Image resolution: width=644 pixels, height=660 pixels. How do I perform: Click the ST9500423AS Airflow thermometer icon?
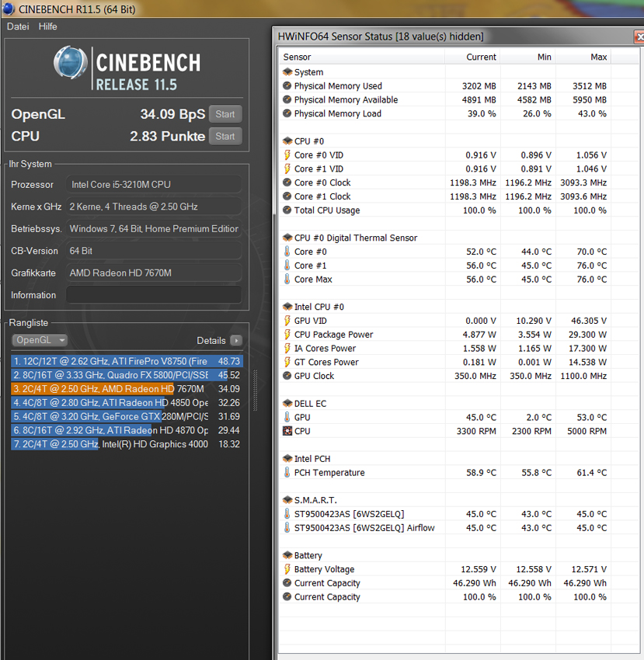pyautogui.click(x=287, y=527)
